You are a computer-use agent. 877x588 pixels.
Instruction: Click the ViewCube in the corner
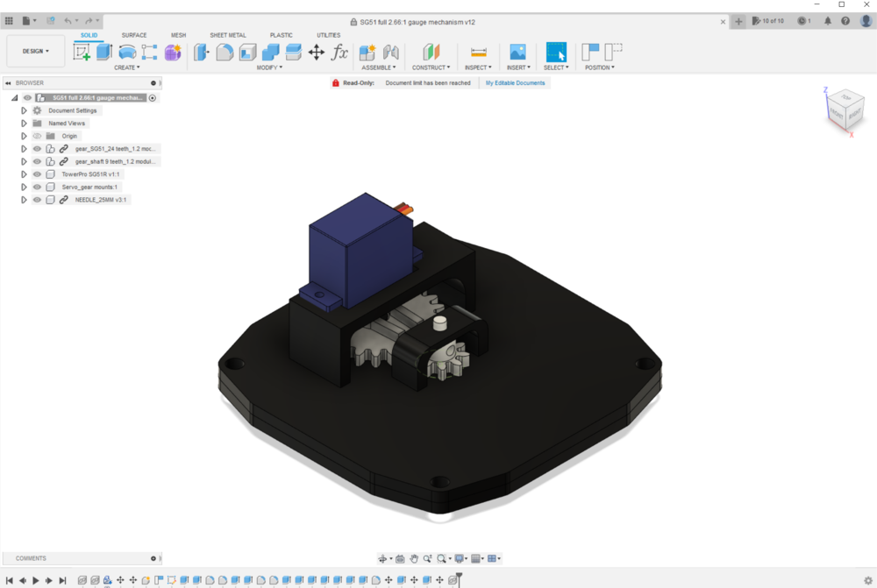pos(845,109)
